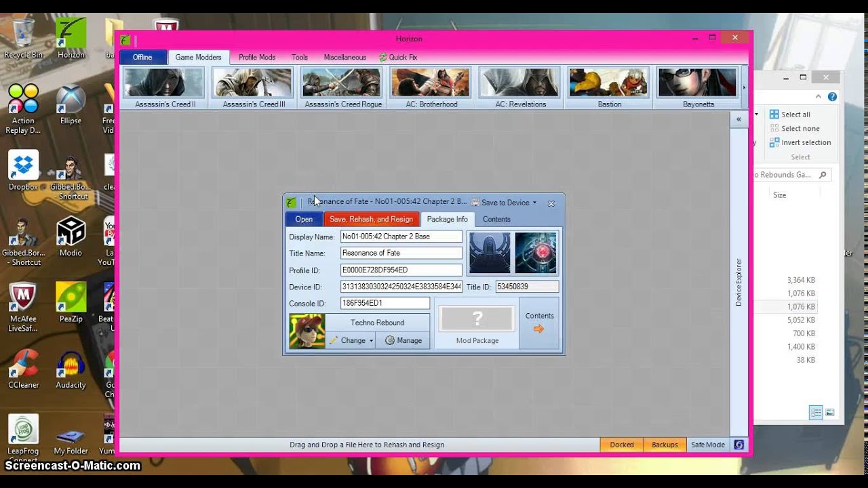This screenshot has width=868, height=488.
Task: Click Select all in Explorer window
Action: coord(790,115)
